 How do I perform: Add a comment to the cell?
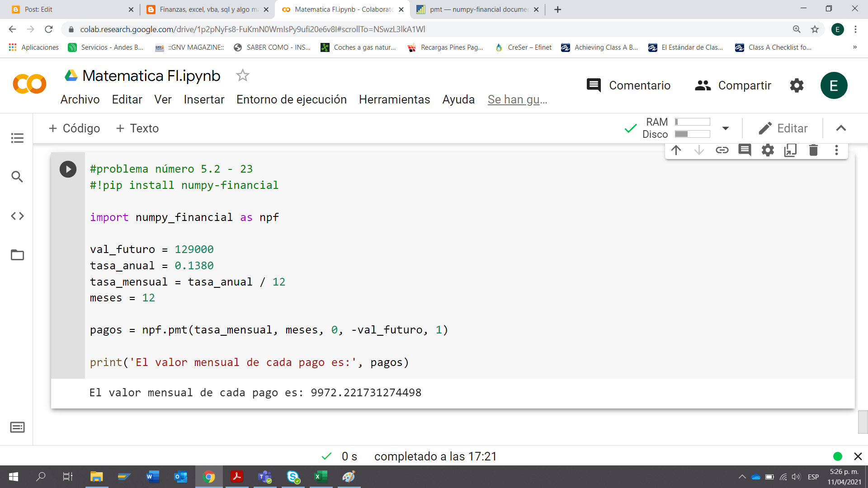click(745, 150)
